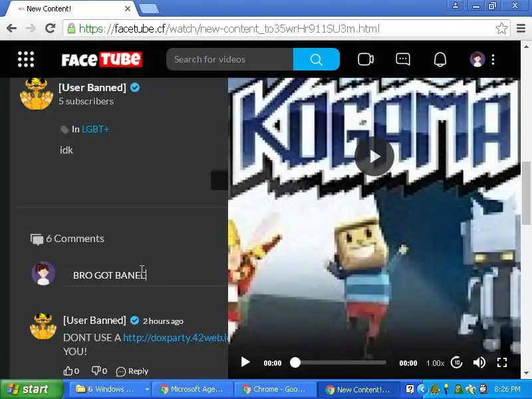The width and height of the screenshot is (532, 399).
Task: Click the comment input containing BRO GOT BANED
Action: (146, 275)
